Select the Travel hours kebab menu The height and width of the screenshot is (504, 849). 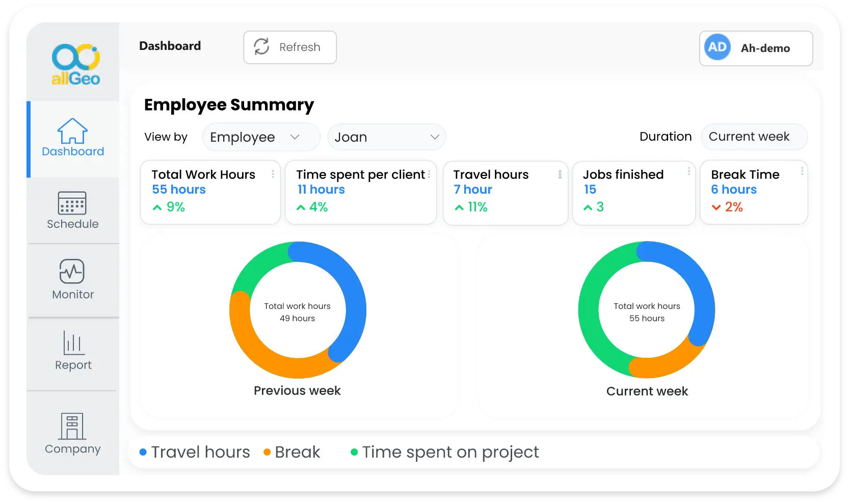pyautogui.click(x=559, y=173)
